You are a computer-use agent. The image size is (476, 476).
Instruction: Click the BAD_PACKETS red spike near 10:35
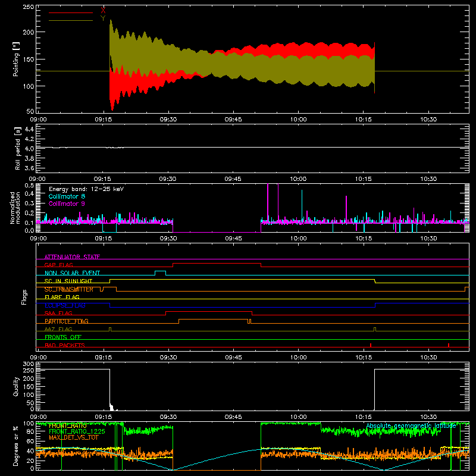coord(449,345)
